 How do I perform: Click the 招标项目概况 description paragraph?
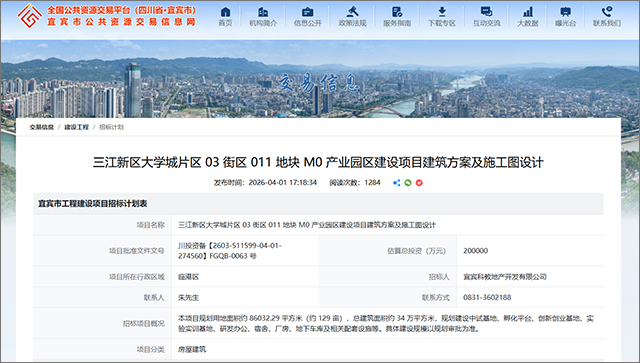(x=386, y=323)
